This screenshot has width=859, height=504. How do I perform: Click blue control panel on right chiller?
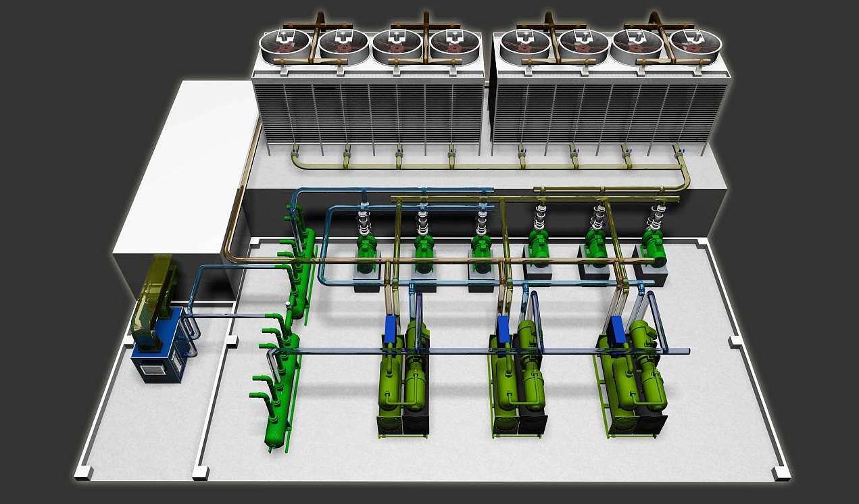click(617, 328)
